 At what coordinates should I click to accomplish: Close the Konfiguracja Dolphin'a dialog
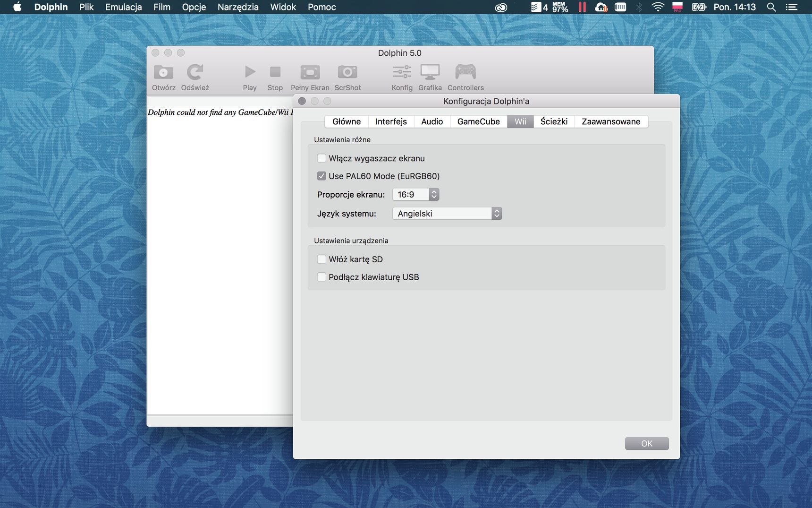302,101
